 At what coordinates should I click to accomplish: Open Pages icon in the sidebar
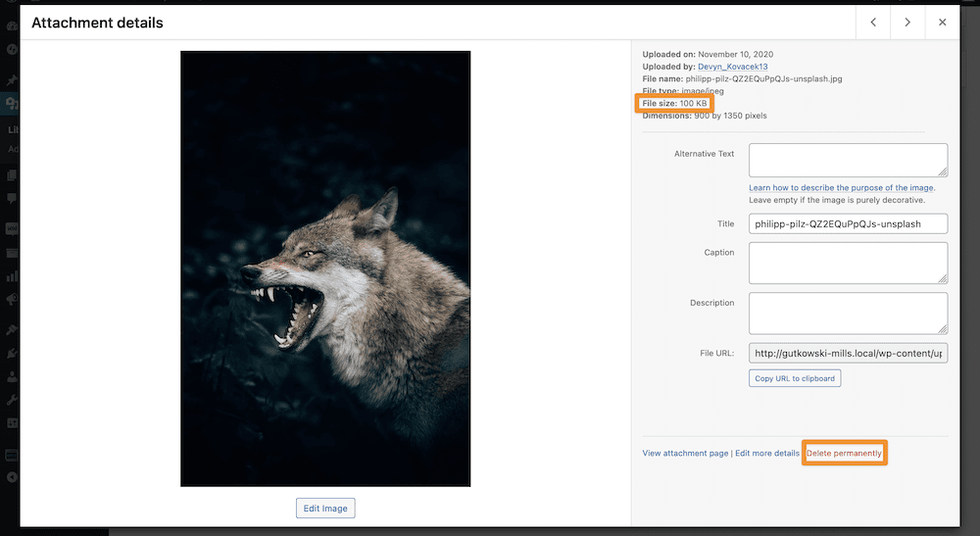tap(12, 176)
